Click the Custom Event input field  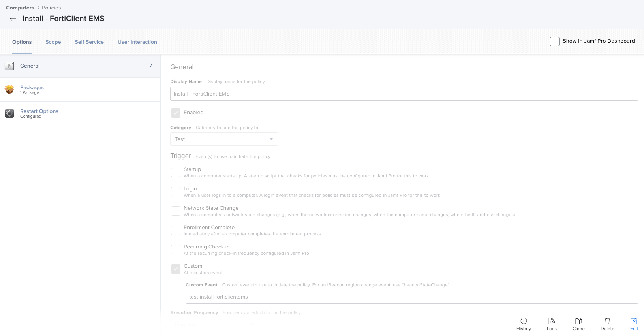[412, 297]
